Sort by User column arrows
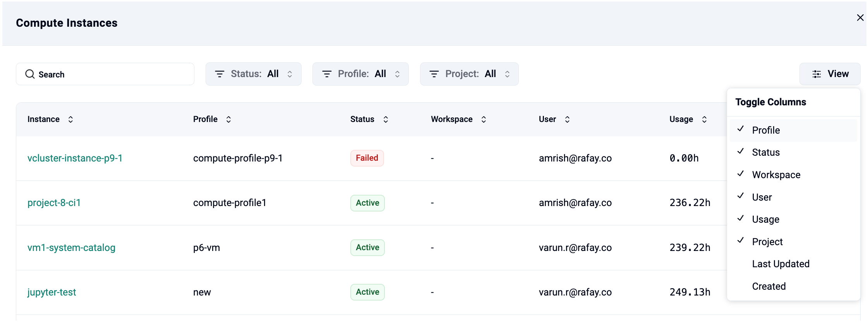 [x=567, y=119]
